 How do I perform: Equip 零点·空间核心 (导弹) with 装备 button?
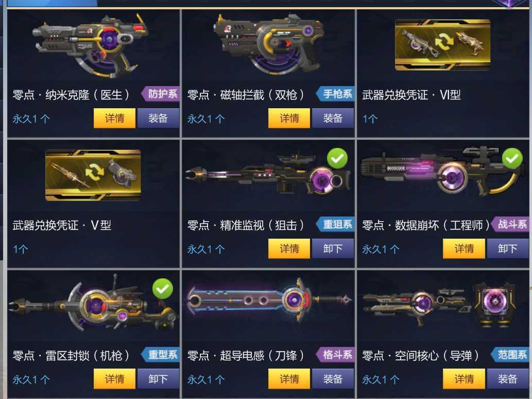click(508, 379)
